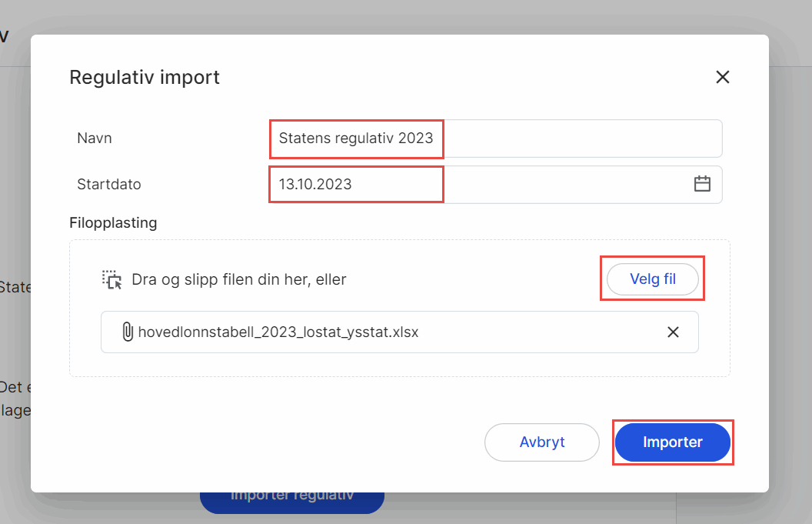Click the Navn label
Image resolution: width=812 pixels, height=524 pixels.
coord(95,139)
